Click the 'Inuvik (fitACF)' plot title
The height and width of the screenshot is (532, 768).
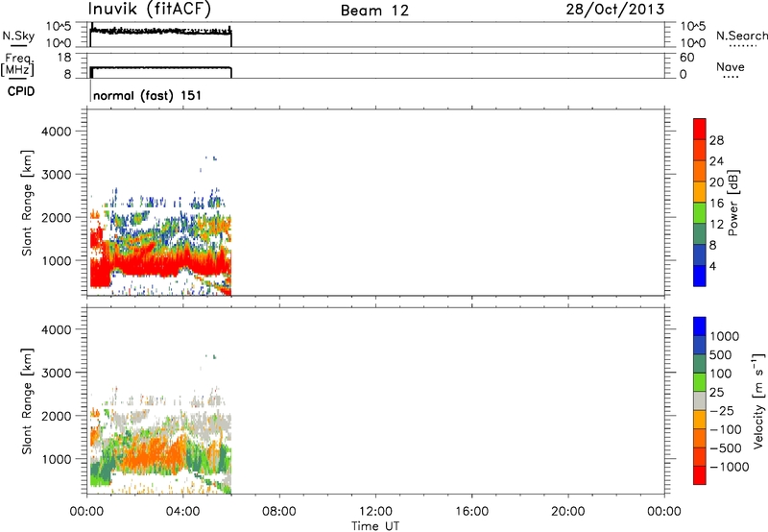point(150,10)
